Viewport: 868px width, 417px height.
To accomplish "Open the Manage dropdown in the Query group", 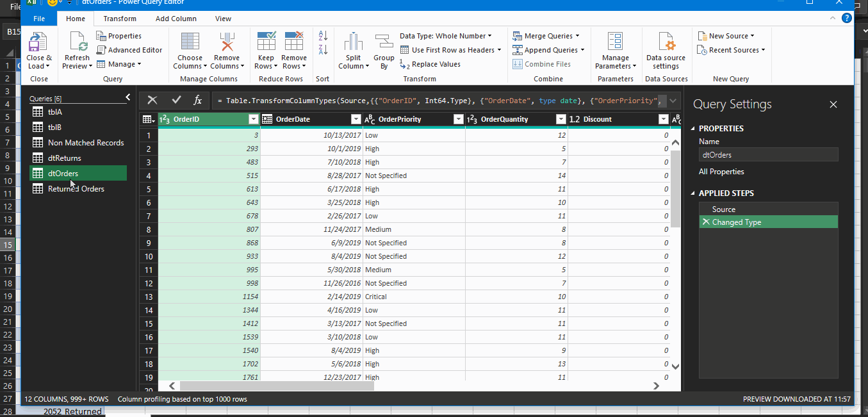I will pos(119,64).
